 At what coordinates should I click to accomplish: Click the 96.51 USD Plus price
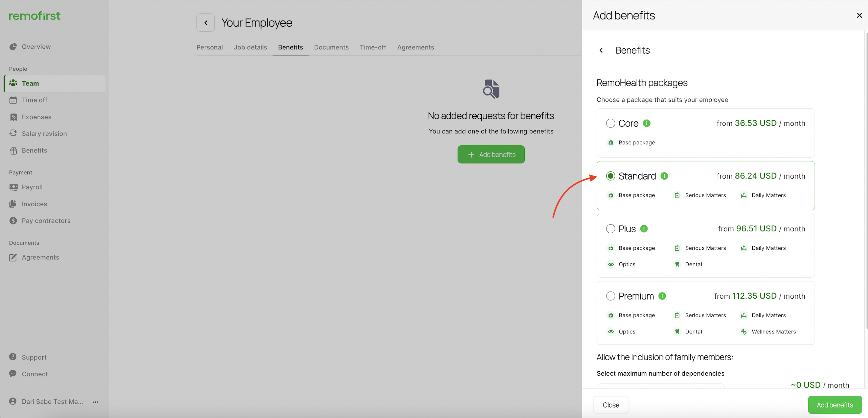point(756,229)
